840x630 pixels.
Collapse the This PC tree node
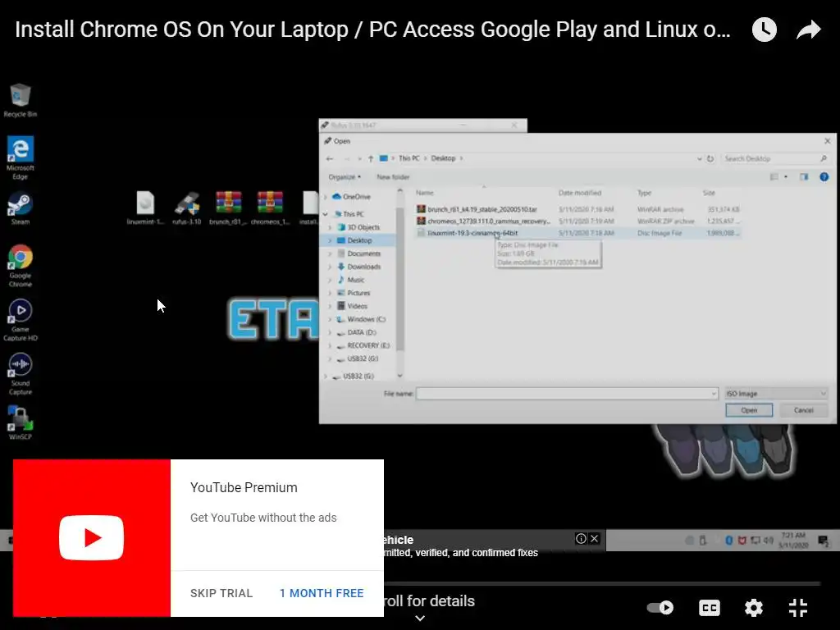click(325, 214)
